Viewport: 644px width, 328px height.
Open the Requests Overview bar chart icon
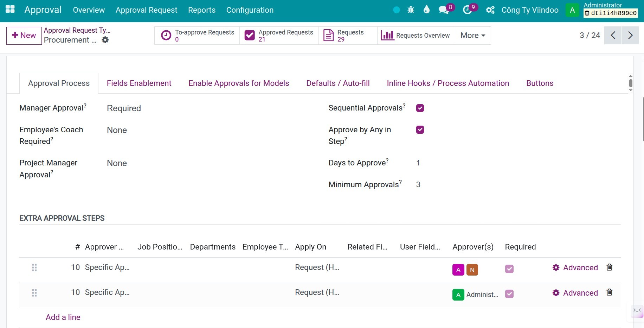(x=387, y=35)
